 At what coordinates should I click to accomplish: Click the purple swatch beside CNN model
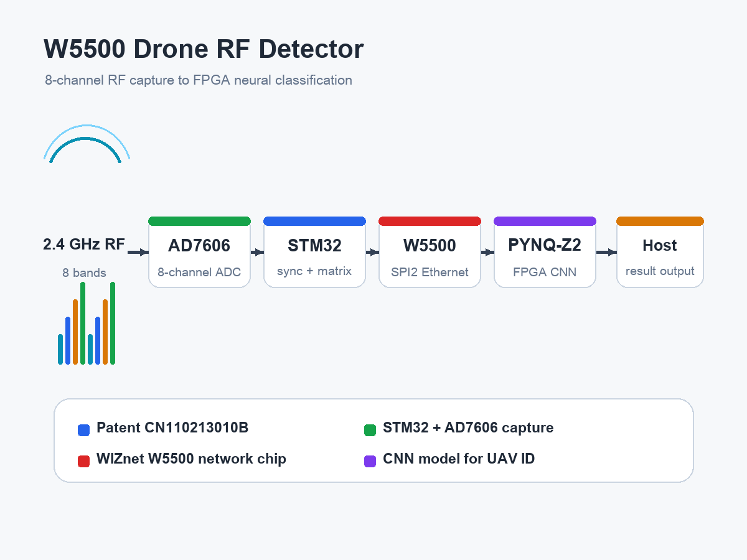coord(370,460)
